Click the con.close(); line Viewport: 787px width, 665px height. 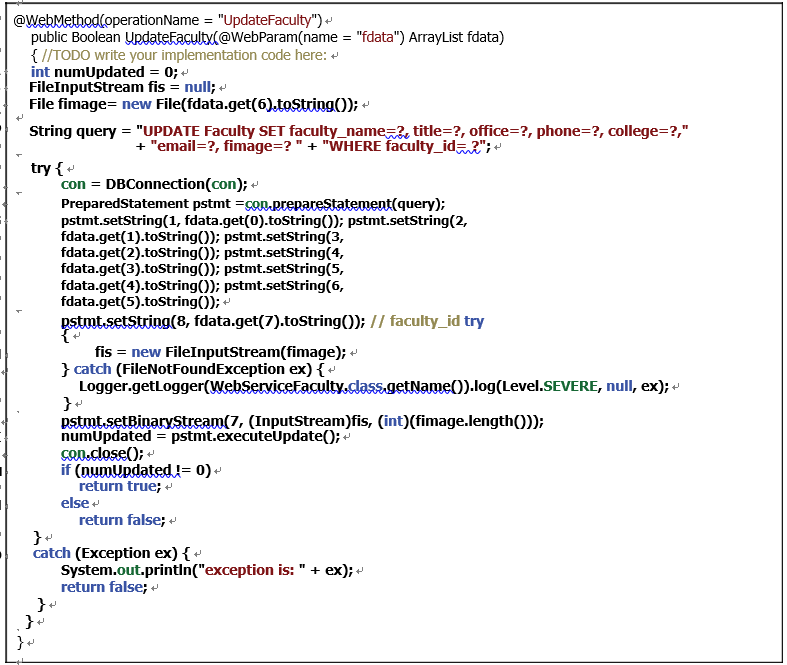coord(102,454)
